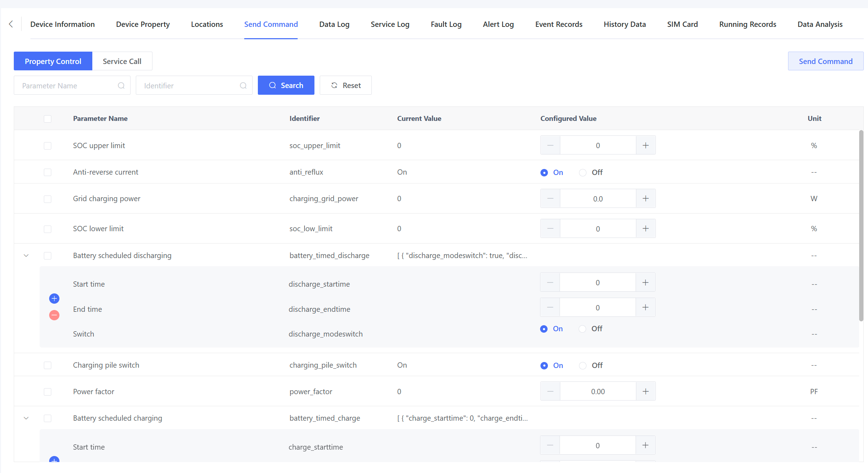Collapse Battery scheduled charging row
Image resolution: width=868 pixels, height=473 pixels.
26,418
